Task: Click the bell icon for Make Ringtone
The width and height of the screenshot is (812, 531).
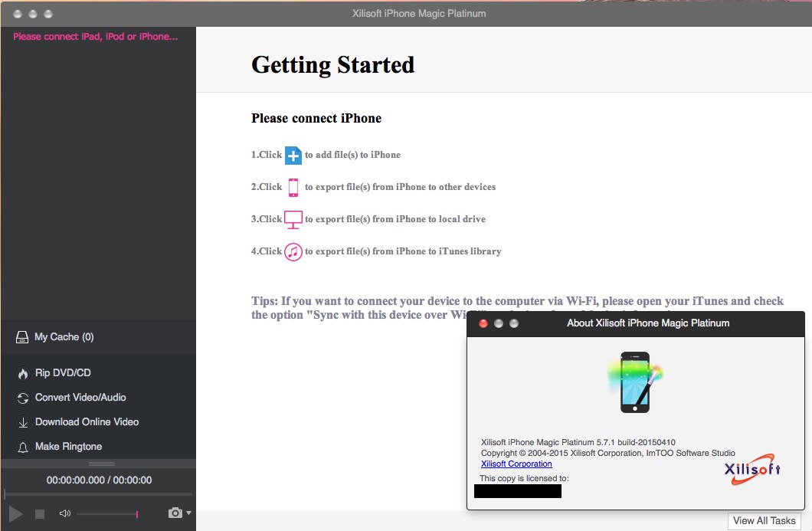Action: point(23,447)
